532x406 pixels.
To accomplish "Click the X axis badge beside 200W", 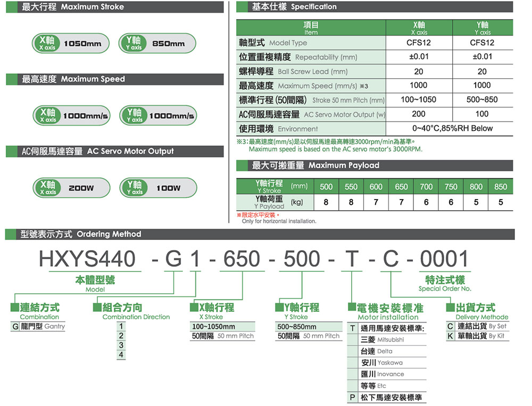I will point(48,187).
